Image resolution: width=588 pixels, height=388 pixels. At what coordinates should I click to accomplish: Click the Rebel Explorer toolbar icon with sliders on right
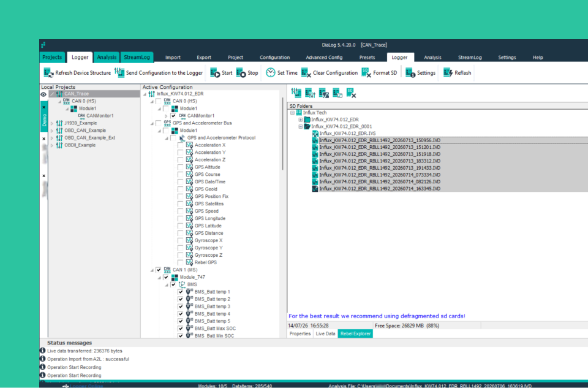(310, 93)
